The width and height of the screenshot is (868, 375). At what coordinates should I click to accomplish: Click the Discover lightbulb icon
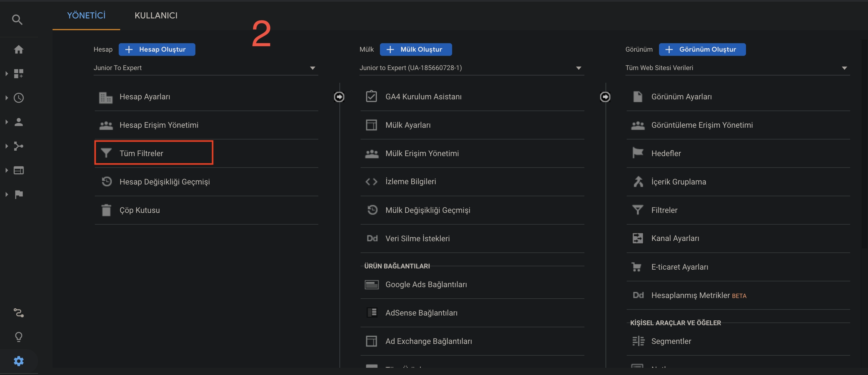click(18, 337)
